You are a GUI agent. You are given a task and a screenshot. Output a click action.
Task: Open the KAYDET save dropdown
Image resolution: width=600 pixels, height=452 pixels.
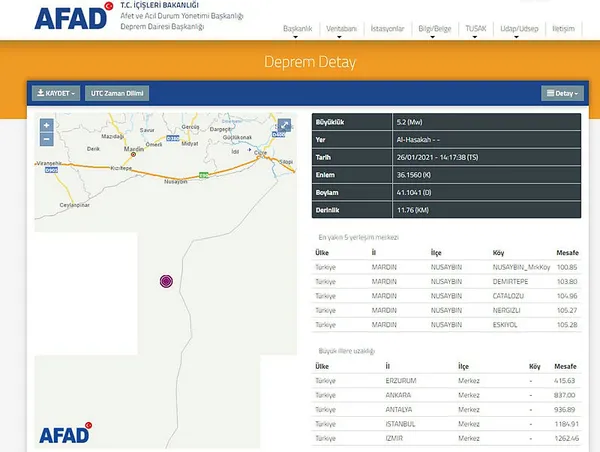(x=56, y=93)
